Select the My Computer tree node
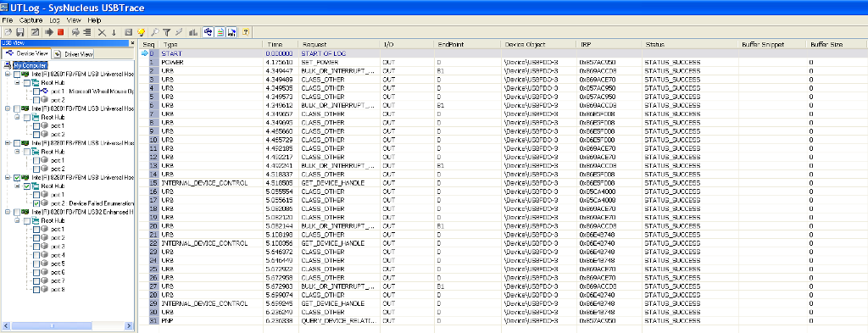The height and width of the screenshot is (333, 868). [x=30, y=65]
